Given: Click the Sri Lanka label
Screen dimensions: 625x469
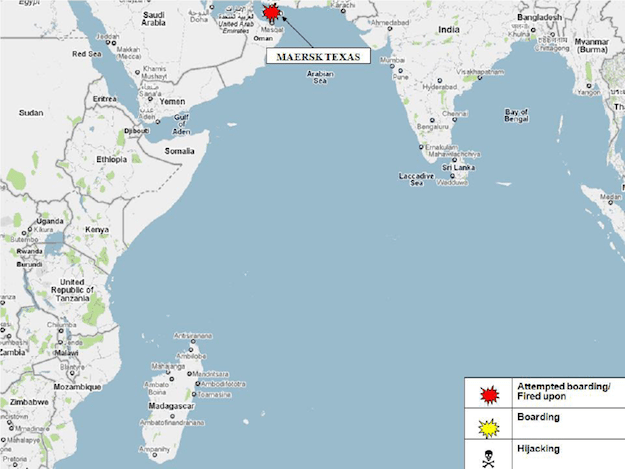Looking at the screenshot, I should pos(458,168).
